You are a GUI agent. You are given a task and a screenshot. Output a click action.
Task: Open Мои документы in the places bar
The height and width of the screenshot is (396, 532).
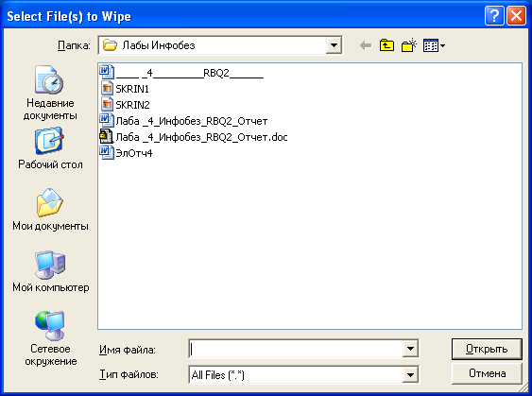[x=50, y=210]
